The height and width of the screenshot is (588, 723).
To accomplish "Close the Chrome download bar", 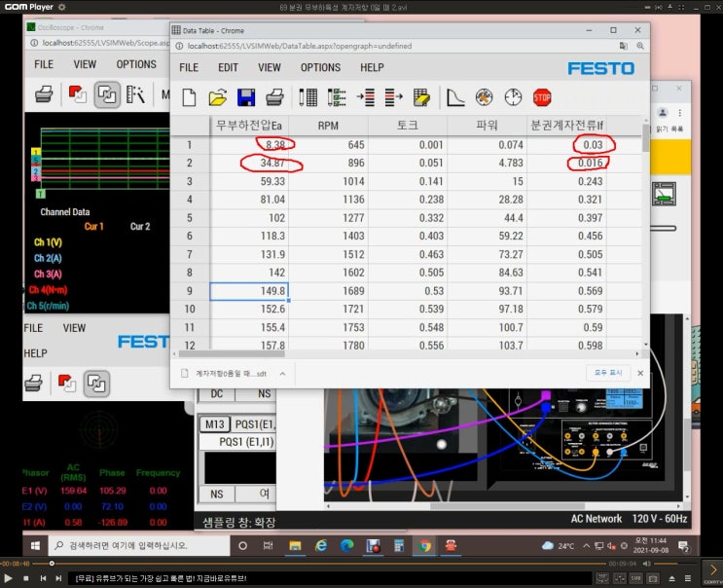I will pyautogui.click(x=640, y=373).
